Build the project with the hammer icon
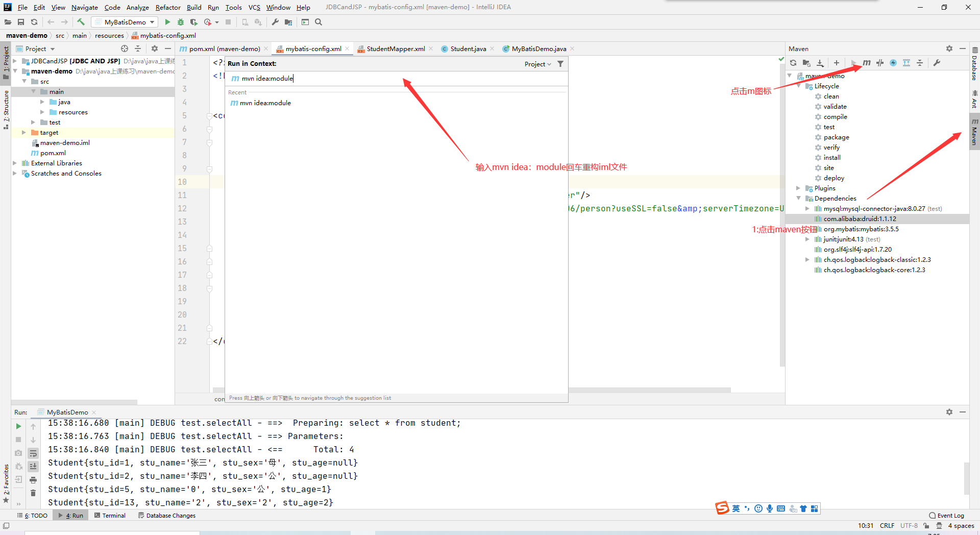Image resolution: width=980 pixels, height=535 pixels. pyautogui.click(x=81, y=22)
